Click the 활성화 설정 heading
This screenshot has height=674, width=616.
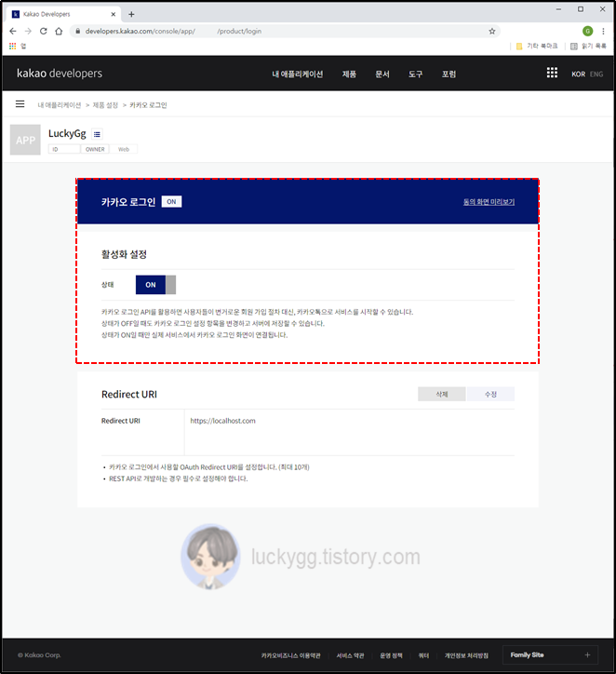[x=124, y=254]
